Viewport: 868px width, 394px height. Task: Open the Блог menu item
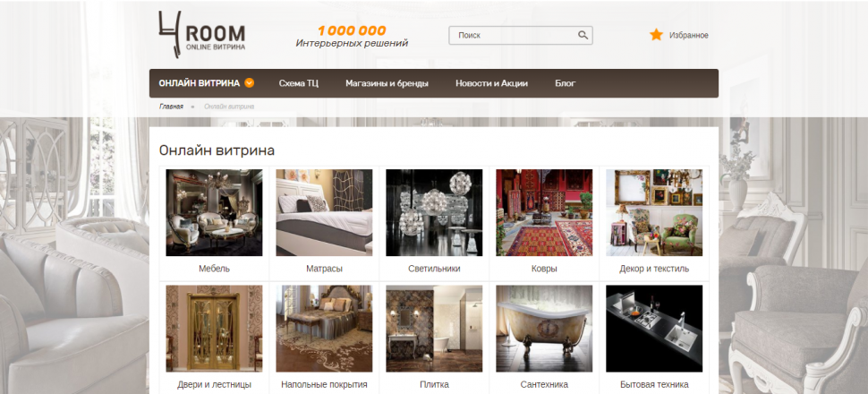[x=566, y=83]
